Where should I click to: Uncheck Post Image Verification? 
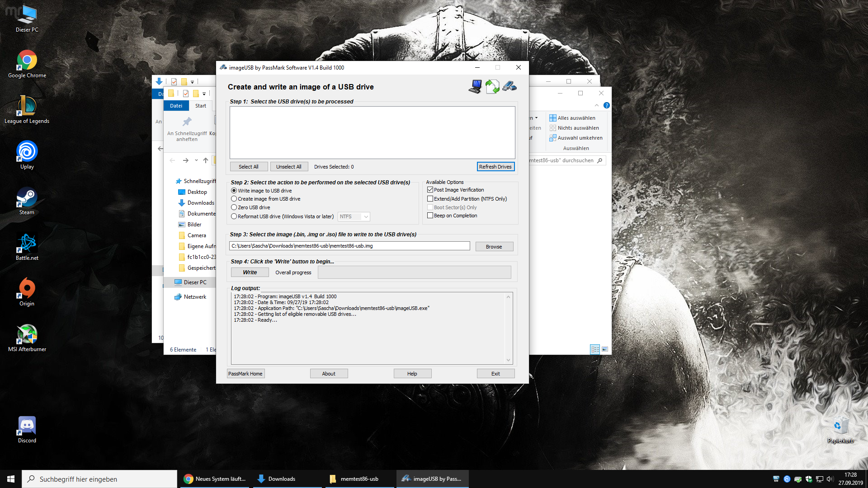point(430,190)
